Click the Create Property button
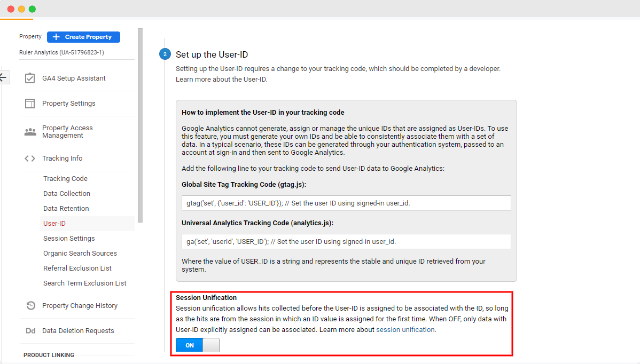Image resolution: width=640 pixels, height=364 pixels. point(83,37)
